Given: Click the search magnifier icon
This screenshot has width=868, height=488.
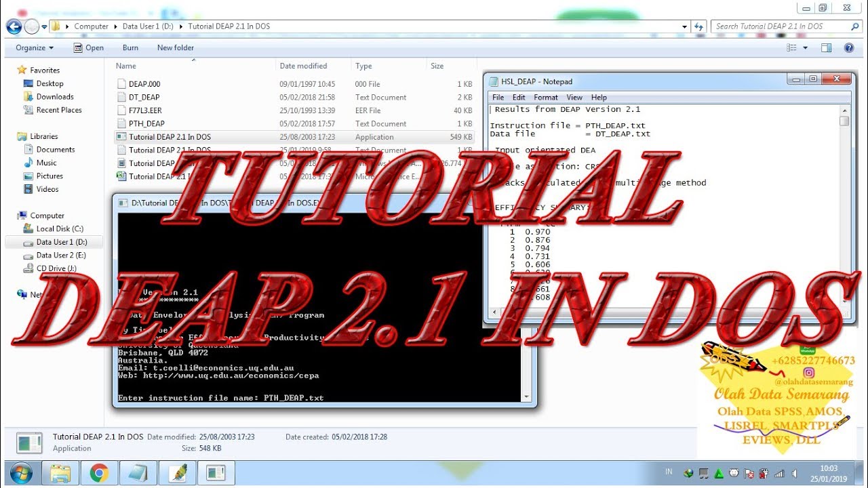Looking at the screenshot, I should [x=855, y=26].
